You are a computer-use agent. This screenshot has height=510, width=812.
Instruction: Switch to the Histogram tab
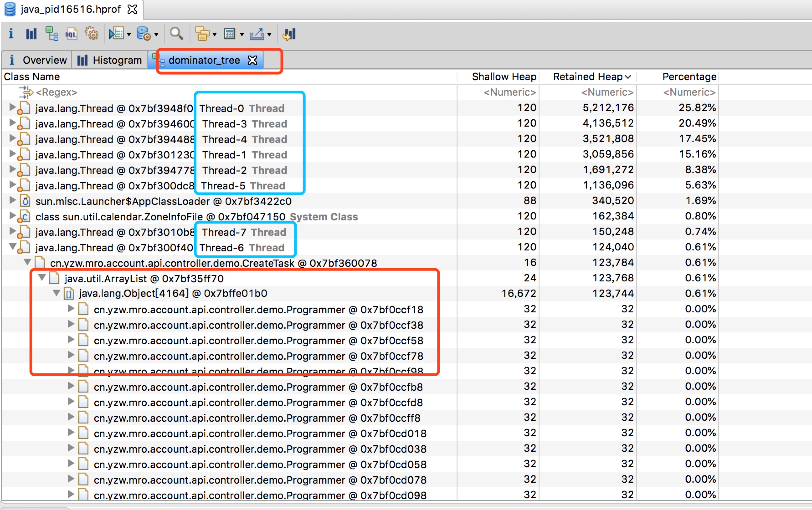tap(110, 60)
